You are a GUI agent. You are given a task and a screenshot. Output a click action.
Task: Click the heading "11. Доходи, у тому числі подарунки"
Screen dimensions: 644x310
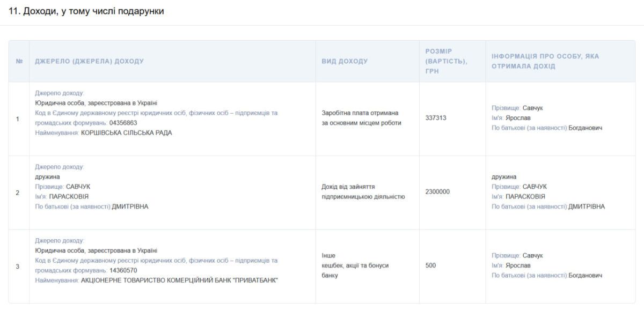[x=86, y=12]
